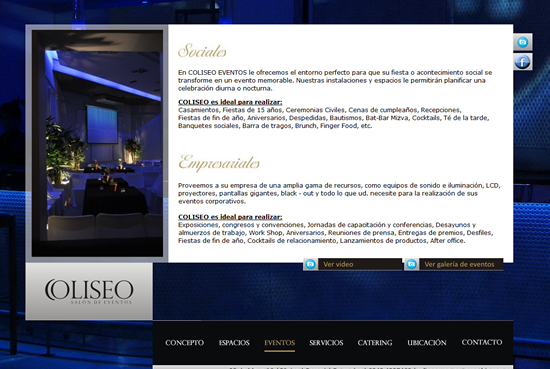Navigate to the Catering menu item
Screen dimensions: 550x369
375,343
